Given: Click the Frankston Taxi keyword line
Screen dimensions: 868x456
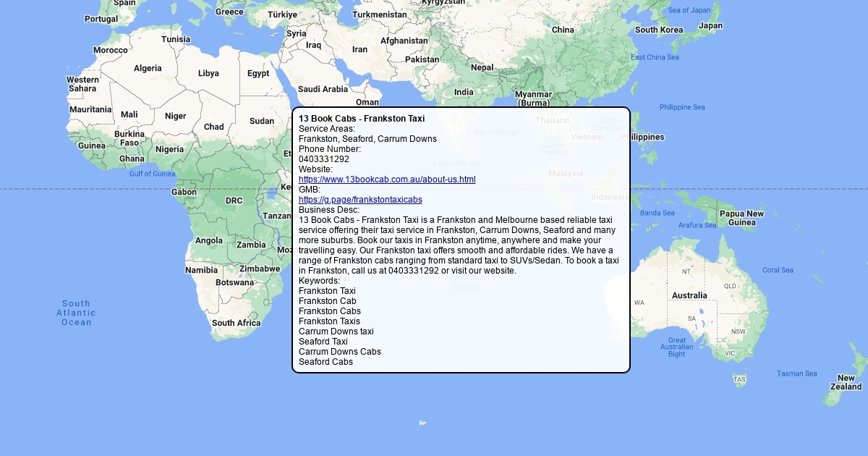Looking at the screenshot, I should (x=327, y=291).
